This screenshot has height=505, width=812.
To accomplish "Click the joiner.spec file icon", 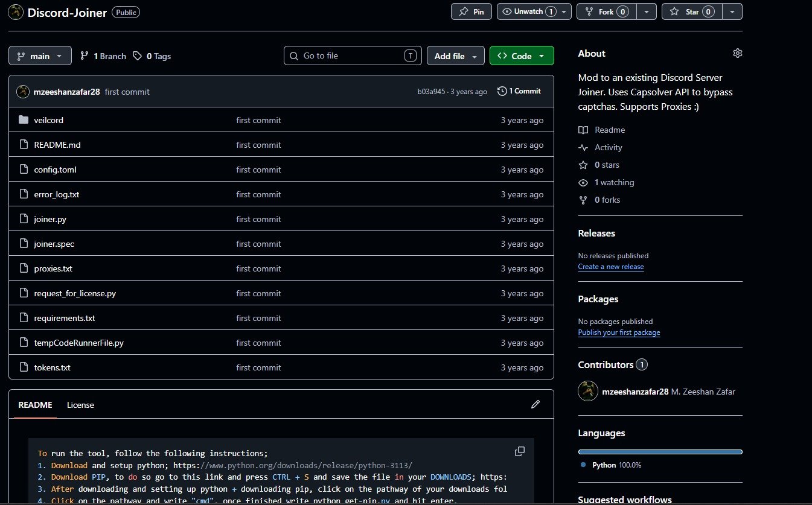I will click(24, 244).
